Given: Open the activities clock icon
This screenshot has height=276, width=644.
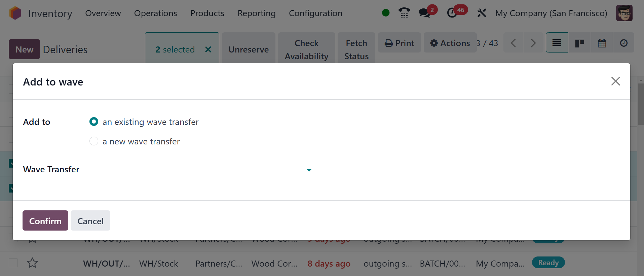Looking at the screenshot, I should click(452, 13).
